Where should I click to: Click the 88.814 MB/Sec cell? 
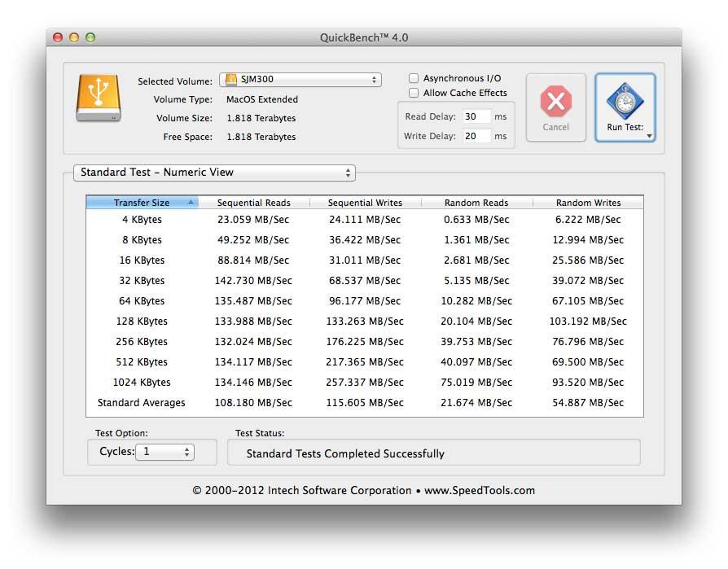pyautogui.click(x=253, y=260)
